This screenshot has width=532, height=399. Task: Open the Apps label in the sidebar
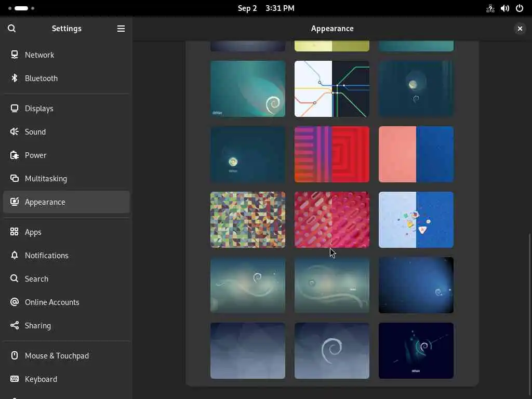click(33, 232)
